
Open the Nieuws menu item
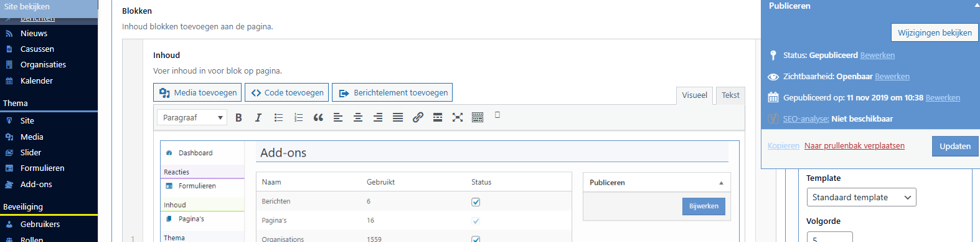point(34,34)
